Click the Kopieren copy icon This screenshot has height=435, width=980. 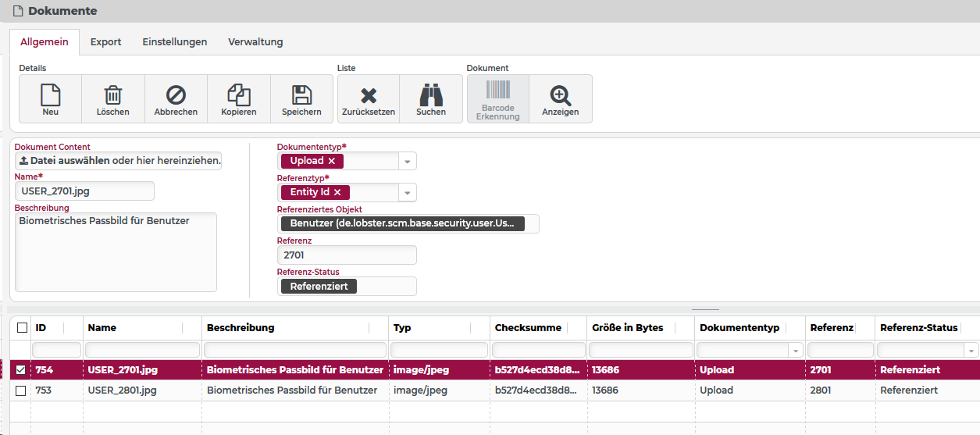[x=239, y=95]
